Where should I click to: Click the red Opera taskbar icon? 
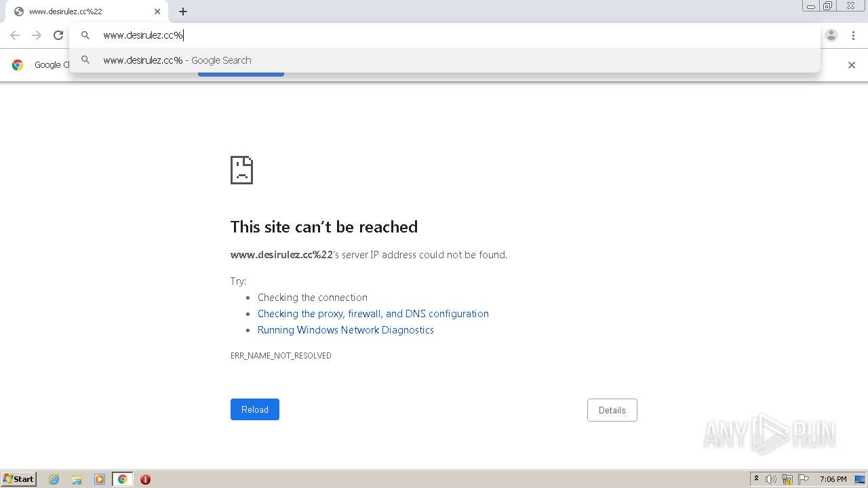[145, 479]
